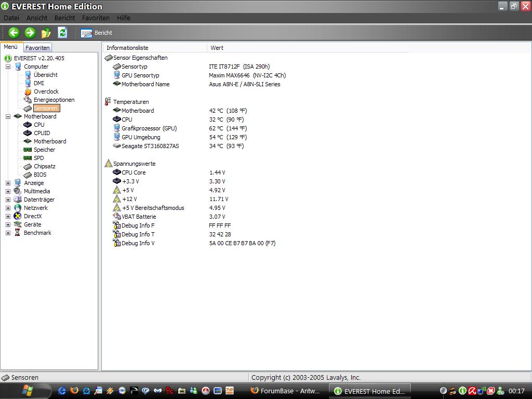Viewport: 532px width, 399px height.
Task: Click the Internet Explorer quick launch icon
Action: [x=62, y=391]
